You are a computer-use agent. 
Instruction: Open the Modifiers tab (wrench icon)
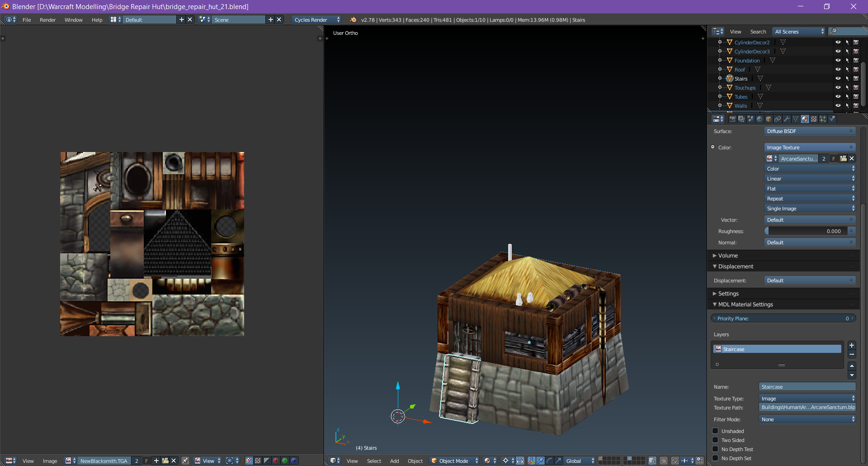787,119
